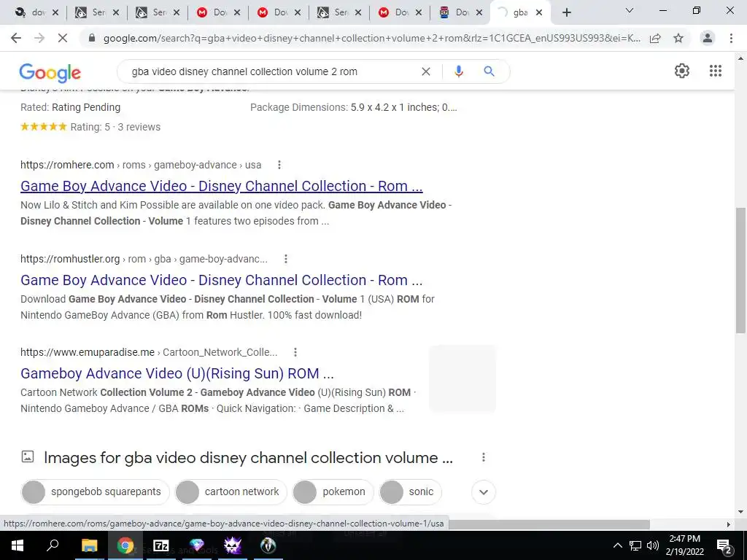Open Chrome three-dot menu

(x=731, y=38)
